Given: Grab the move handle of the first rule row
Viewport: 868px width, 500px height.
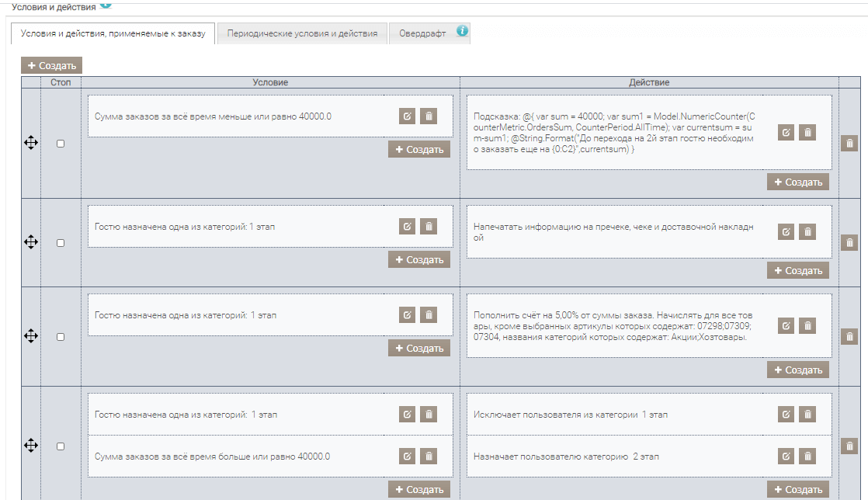Looking at the screenshot, I should coord(31,144).
